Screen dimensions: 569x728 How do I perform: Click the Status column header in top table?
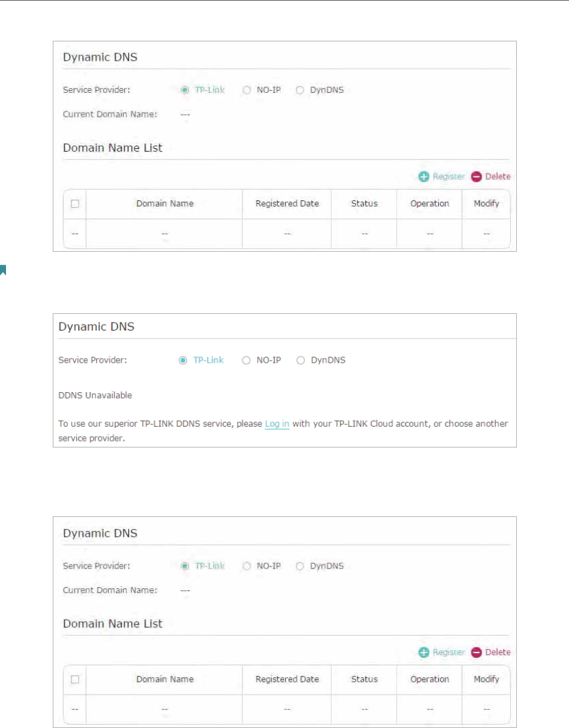point(365,204)
